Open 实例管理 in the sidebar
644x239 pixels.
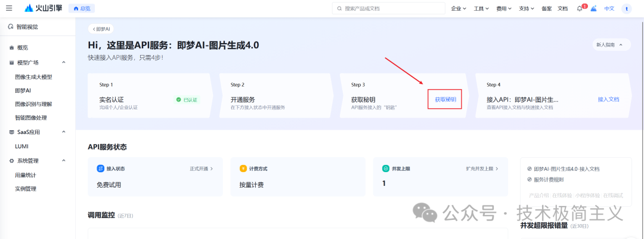click(26, 189)
